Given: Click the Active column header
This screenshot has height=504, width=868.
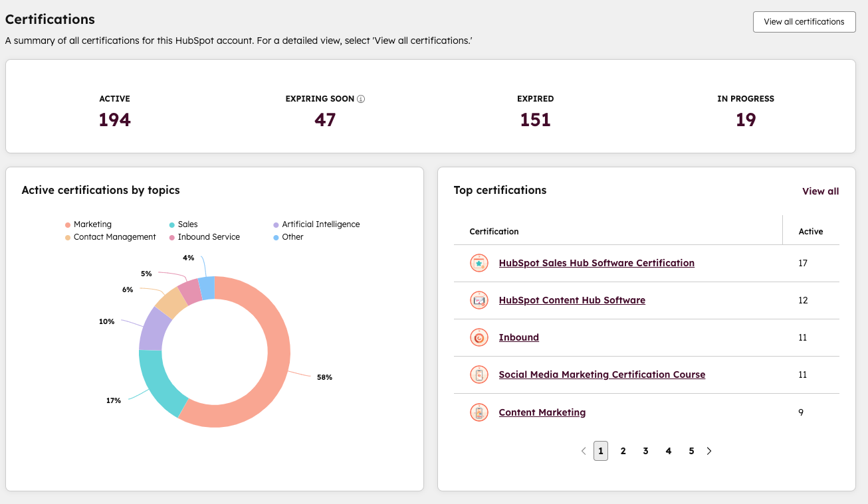Looking at the screenshot, I should 810,232.
